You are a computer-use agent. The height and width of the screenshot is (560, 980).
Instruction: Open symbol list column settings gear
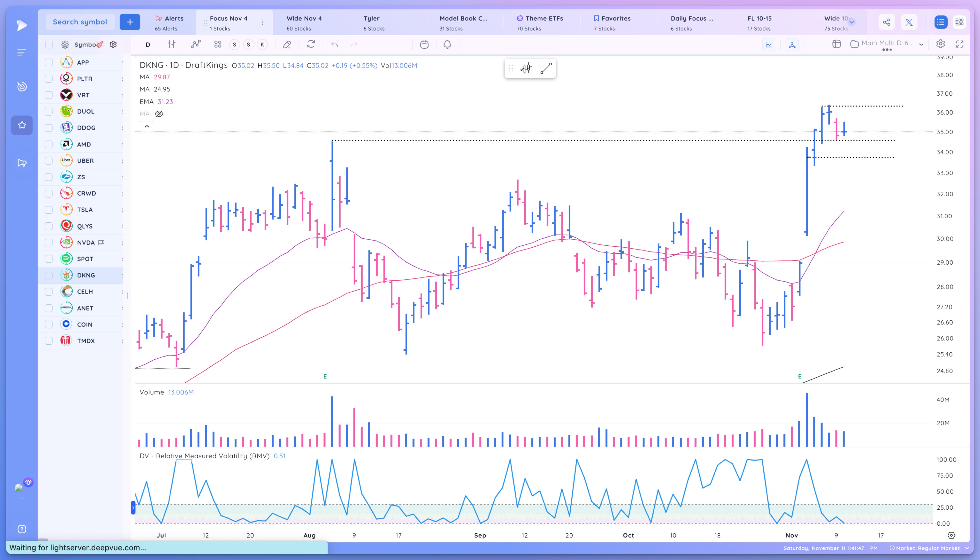(113, 44)
